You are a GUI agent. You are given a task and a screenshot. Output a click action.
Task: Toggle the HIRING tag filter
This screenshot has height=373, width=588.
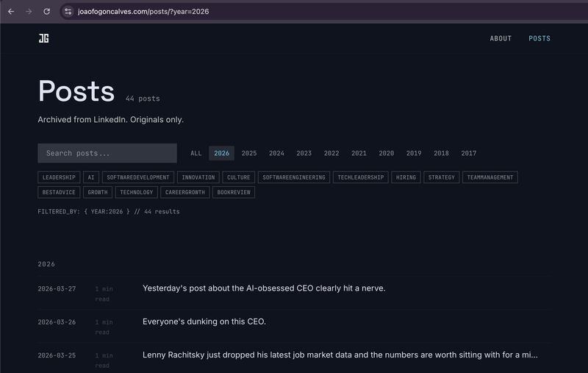click(405, 177)
